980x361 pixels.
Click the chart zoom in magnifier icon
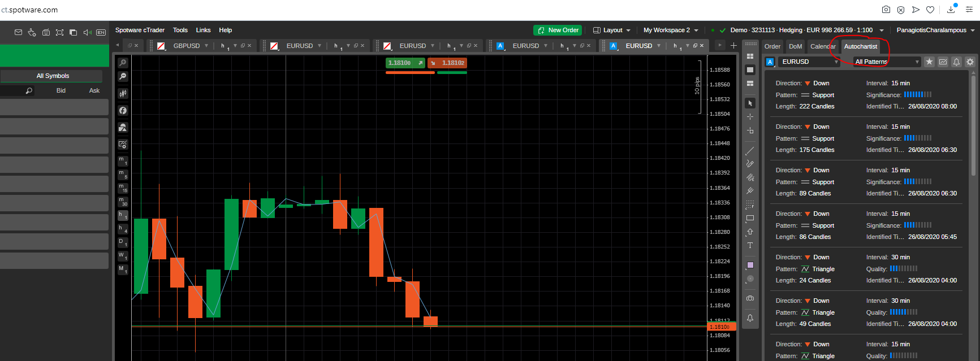pos(123,63)
